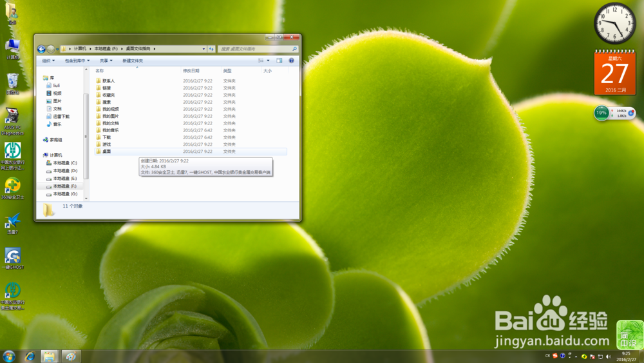Click 新建文件夹 button in toolbar

point(133,61)
